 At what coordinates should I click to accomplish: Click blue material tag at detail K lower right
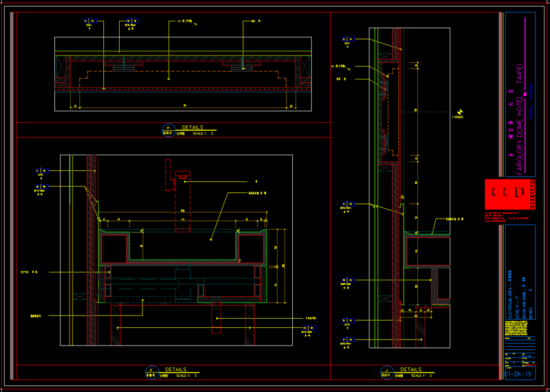click(x=310, y=328)
